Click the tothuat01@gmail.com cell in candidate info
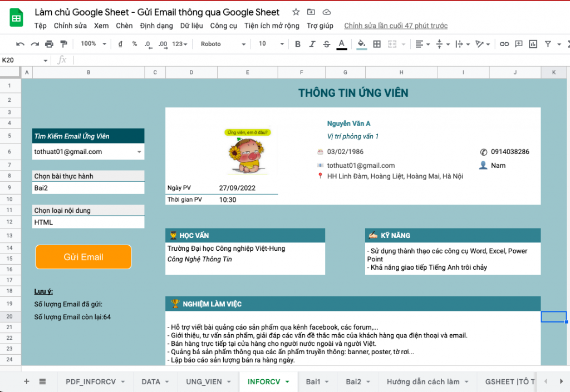Viewport: 570px width, 392px height. point(361,166)
